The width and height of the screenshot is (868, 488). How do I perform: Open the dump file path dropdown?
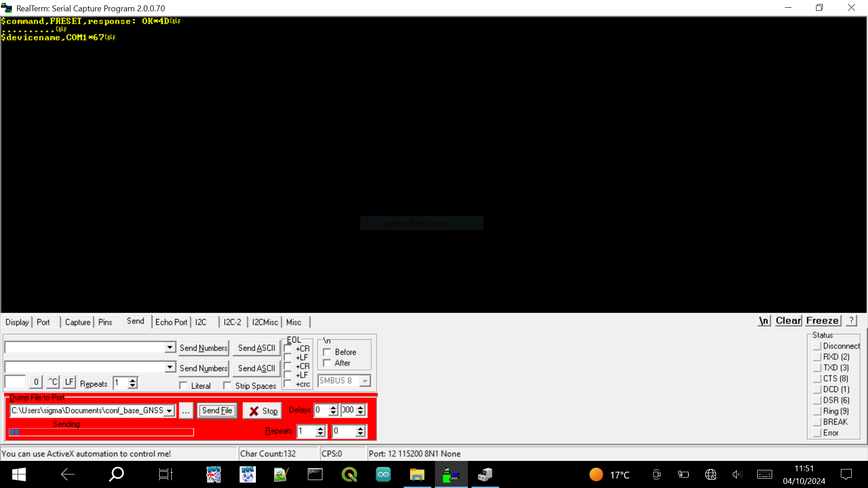click(170, 411)
